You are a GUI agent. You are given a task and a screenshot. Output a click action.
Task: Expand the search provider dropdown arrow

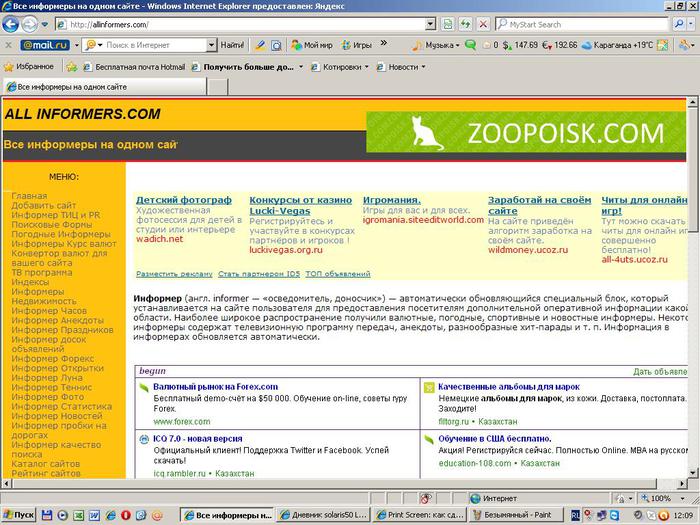tap(691, 24)
